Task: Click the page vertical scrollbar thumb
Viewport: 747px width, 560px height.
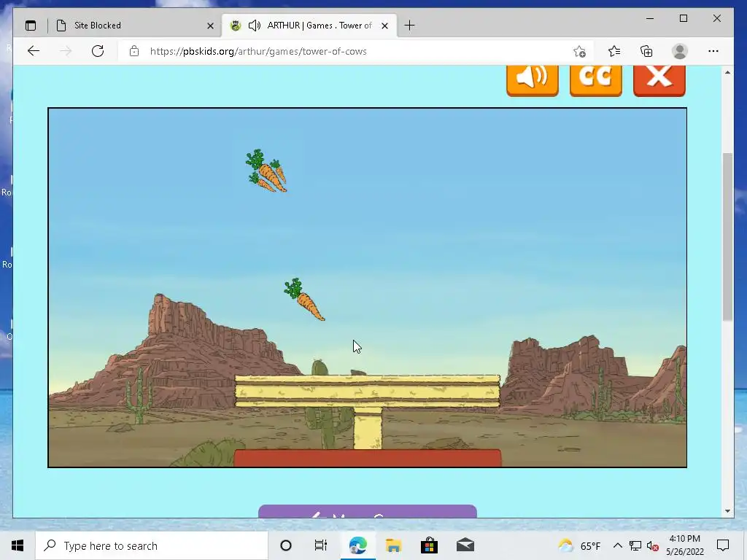Action: pos(727,237)
